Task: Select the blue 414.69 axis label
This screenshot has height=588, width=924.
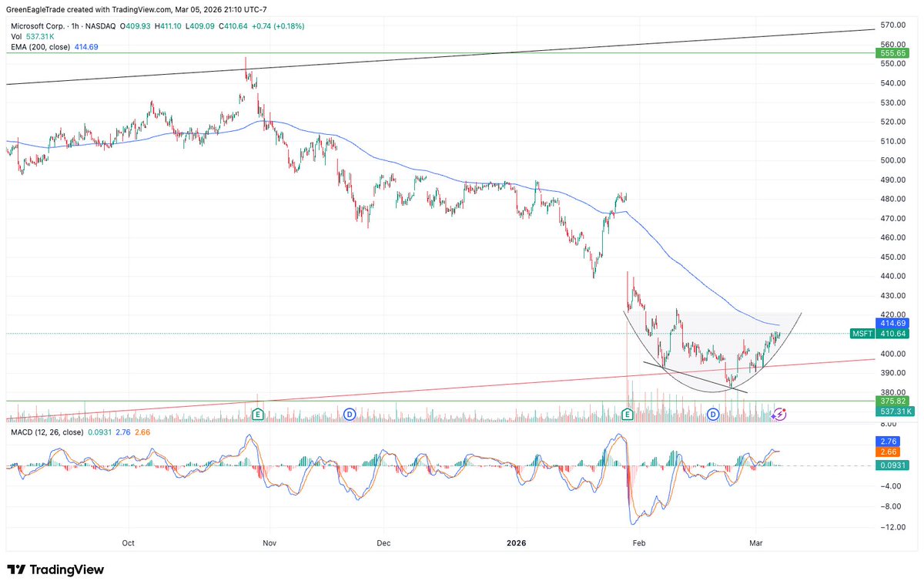Action: [x=894, y=324]
